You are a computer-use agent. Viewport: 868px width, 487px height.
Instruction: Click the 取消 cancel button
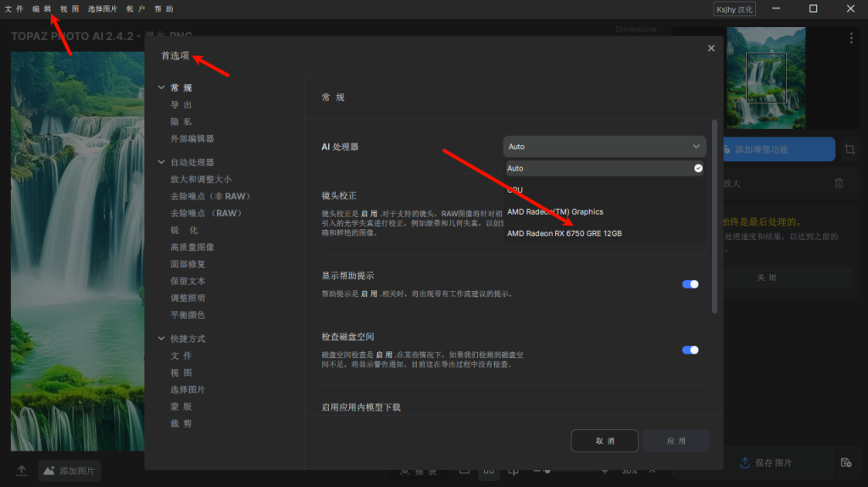pos(604,441)
